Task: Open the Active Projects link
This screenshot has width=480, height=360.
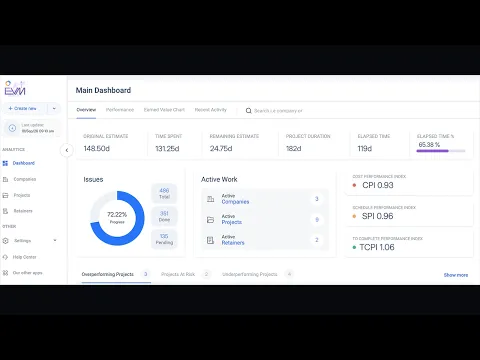Action: (x=232, y=222)
